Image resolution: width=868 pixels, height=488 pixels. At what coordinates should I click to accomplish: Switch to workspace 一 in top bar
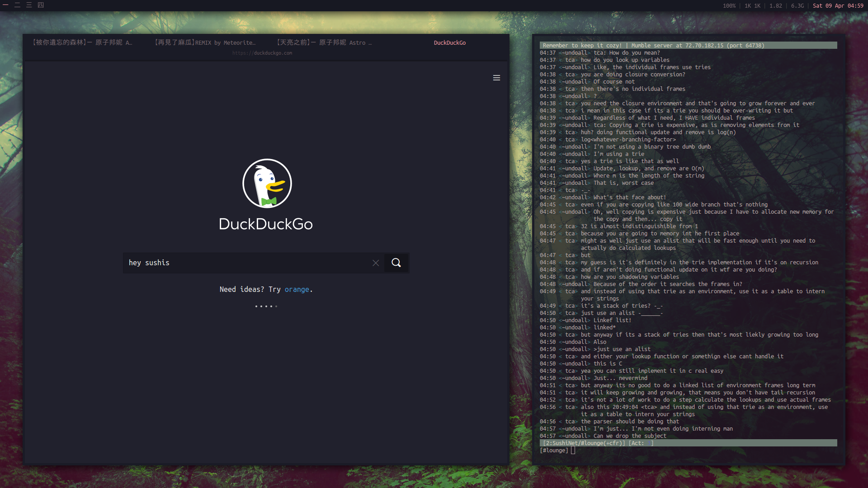click(6, 5)
